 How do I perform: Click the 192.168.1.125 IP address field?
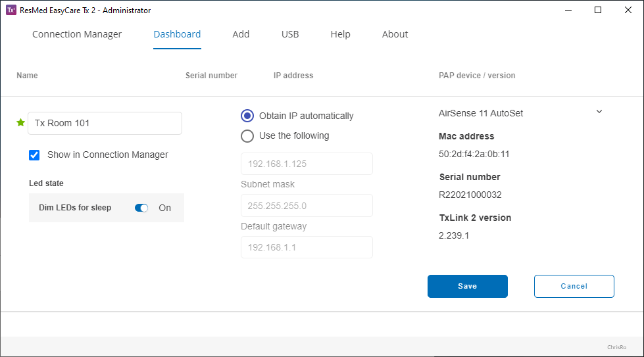coord(307,164)
